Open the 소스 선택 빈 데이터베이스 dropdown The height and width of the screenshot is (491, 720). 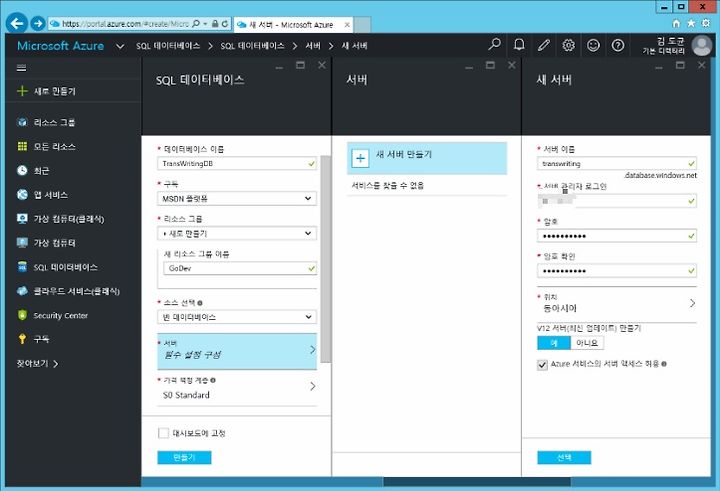237,317
